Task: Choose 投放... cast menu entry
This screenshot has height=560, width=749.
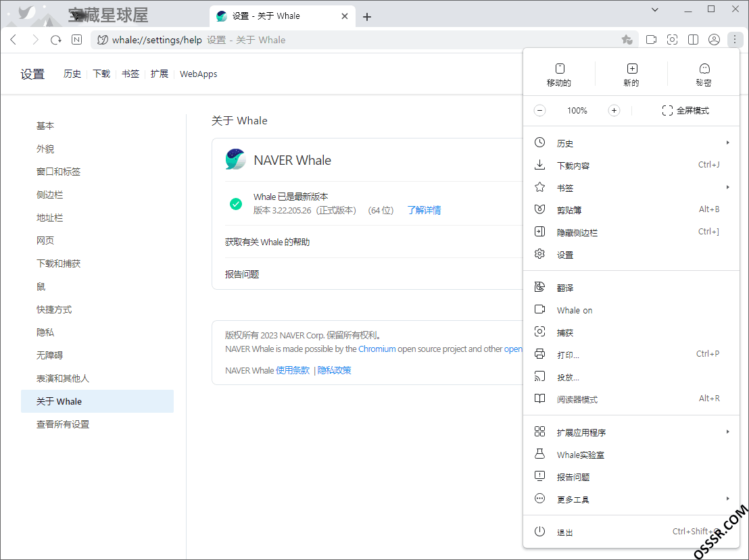Action: [631, 377]
